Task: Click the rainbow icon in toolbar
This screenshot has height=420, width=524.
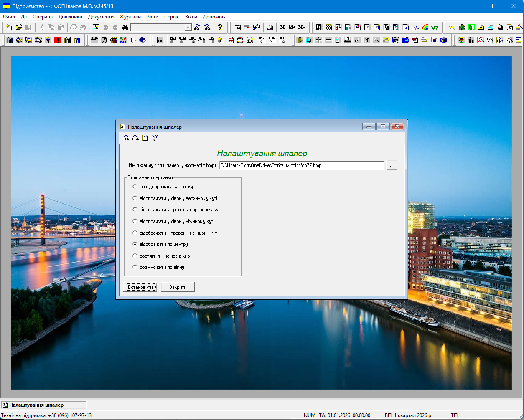Action: (425, 28)
